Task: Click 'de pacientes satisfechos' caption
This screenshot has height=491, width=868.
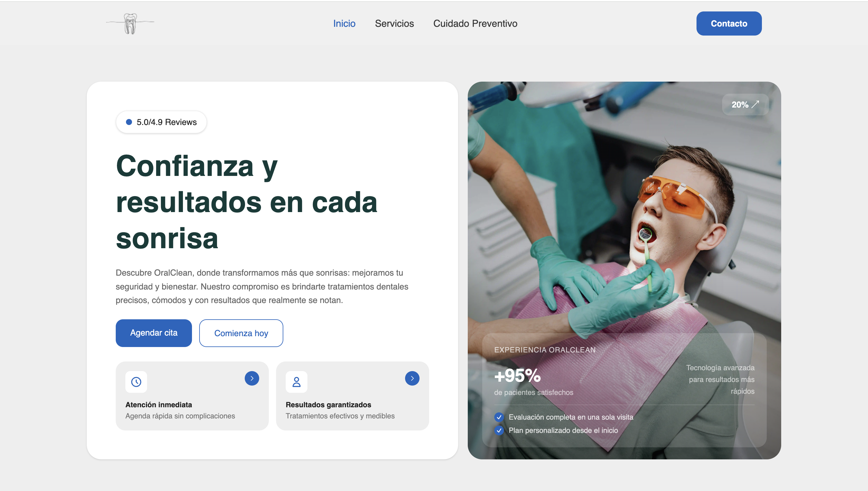Action: tap(533, 392)
